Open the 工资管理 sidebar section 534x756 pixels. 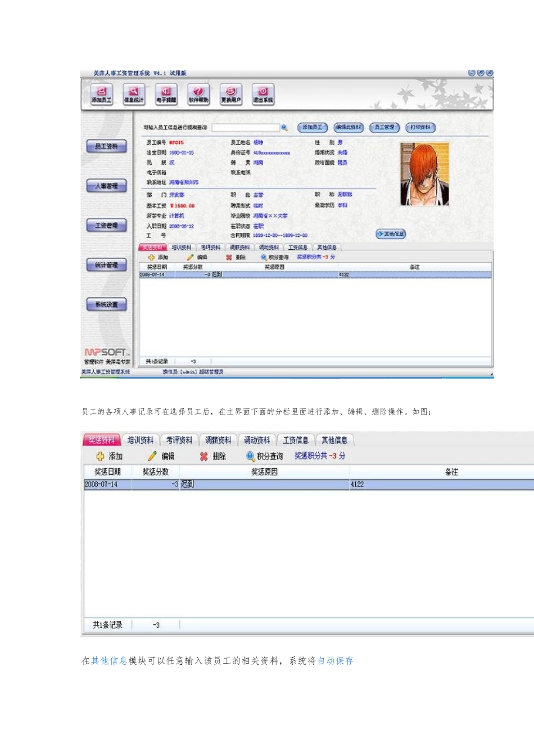tap(106, 226)
